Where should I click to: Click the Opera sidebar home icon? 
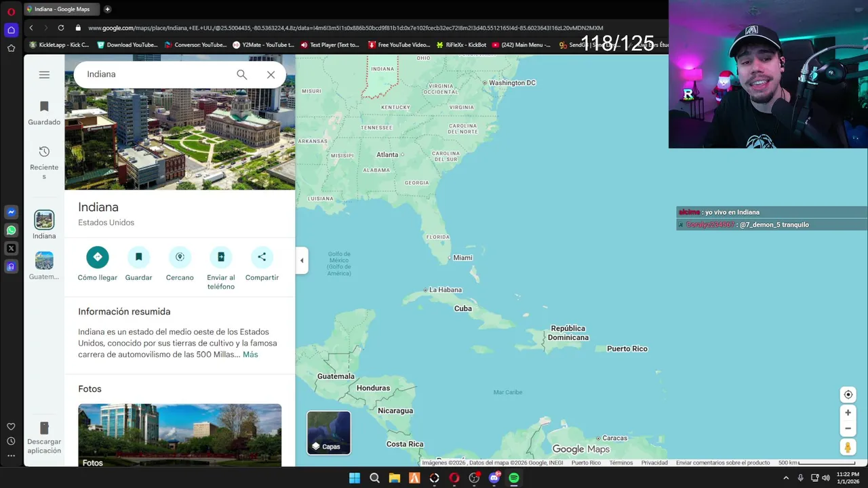point(11,30)
